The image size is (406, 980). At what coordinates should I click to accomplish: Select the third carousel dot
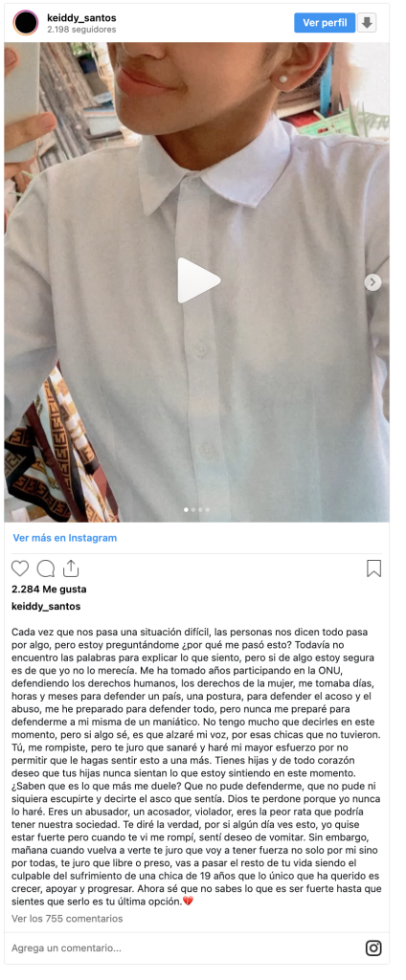[x=200, y=510]
